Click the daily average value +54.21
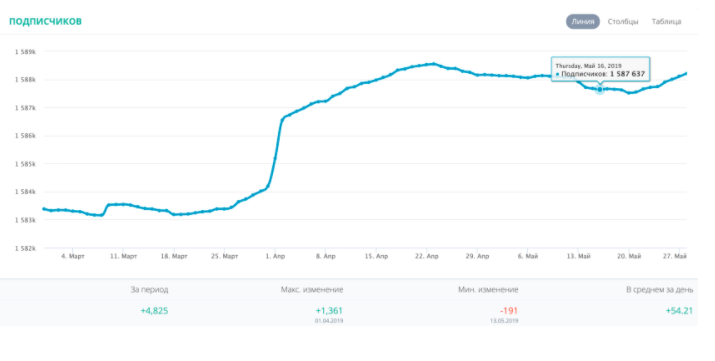715x361 pixels. coord(679,311)
